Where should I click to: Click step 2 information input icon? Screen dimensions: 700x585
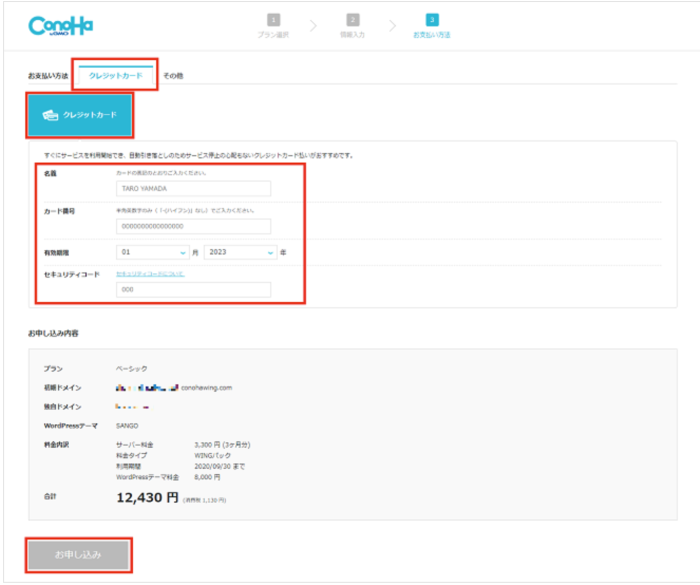coord(353,20)
